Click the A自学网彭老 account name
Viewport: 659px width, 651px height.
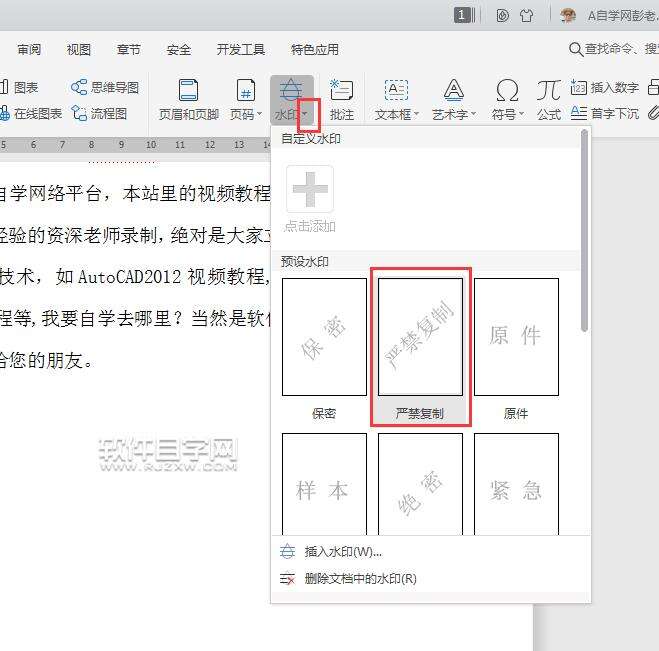pyautogui.click(x=623, y=16)
